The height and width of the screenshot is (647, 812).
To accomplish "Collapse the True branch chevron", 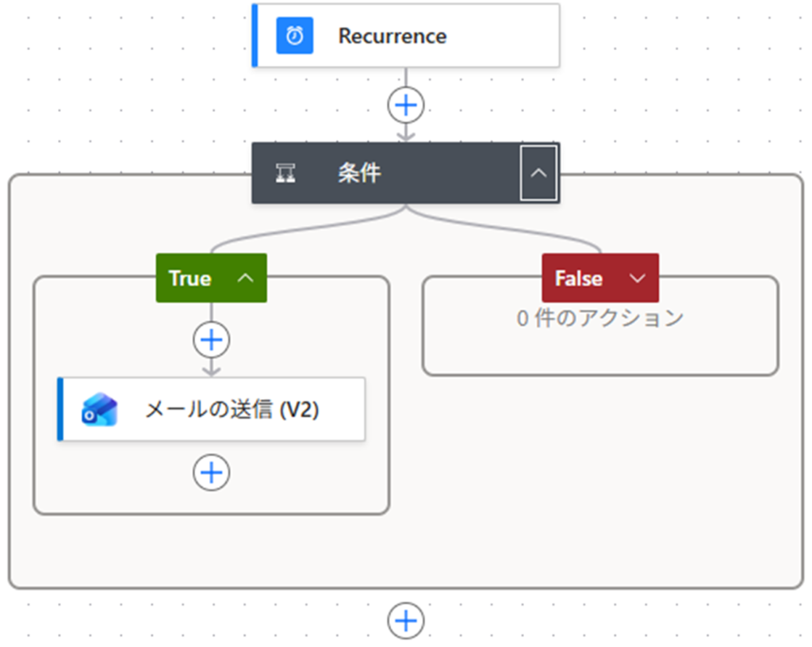I will 246,278.
